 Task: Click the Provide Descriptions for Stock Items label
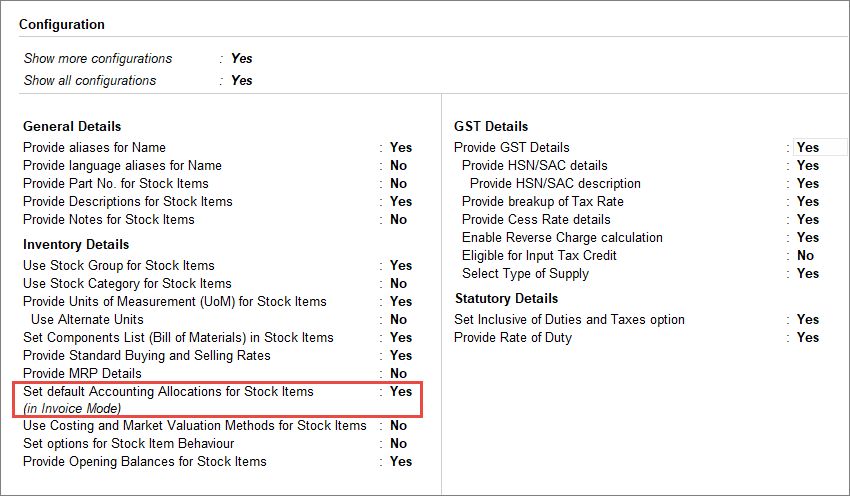(127, 202)
